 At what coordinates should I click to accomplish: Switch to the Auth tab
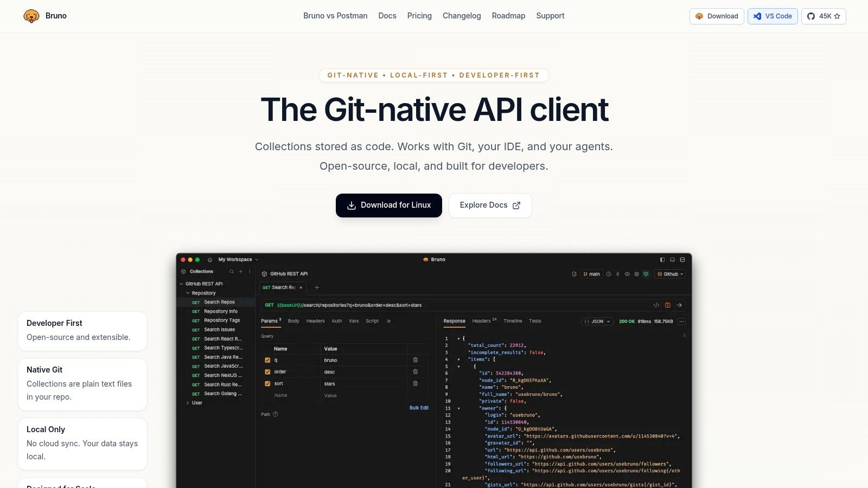[337, 321]
